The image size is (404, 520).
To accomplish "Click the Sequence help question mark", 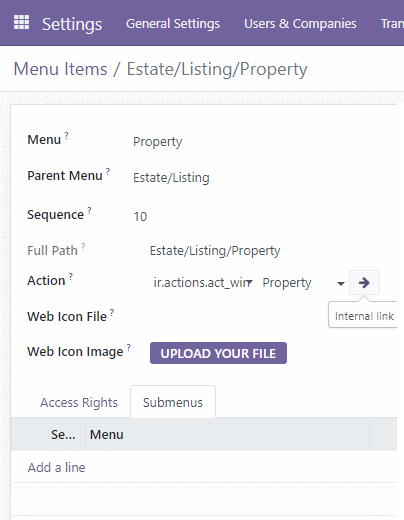I will (89, 210).
